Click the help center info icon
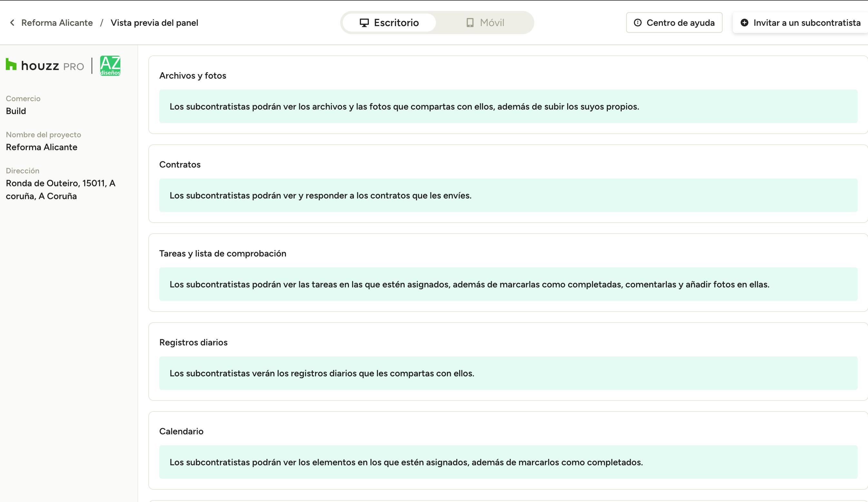 click(637, 23)
